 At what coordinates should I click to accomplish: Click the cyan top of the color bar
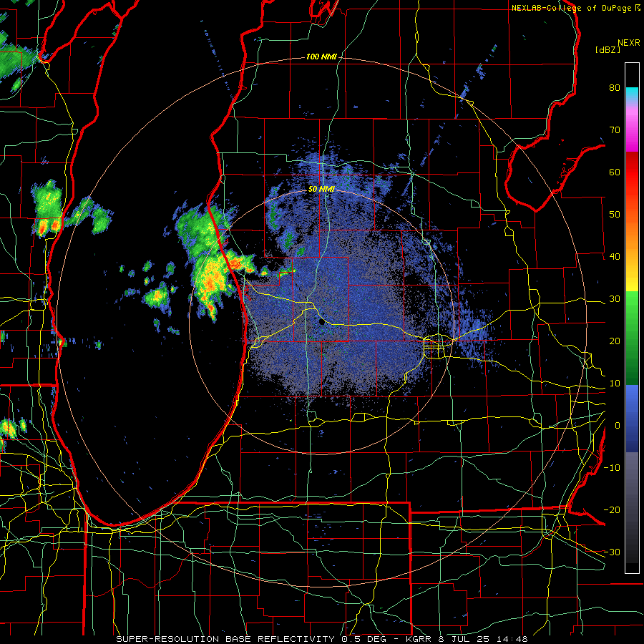pos(632,92)
